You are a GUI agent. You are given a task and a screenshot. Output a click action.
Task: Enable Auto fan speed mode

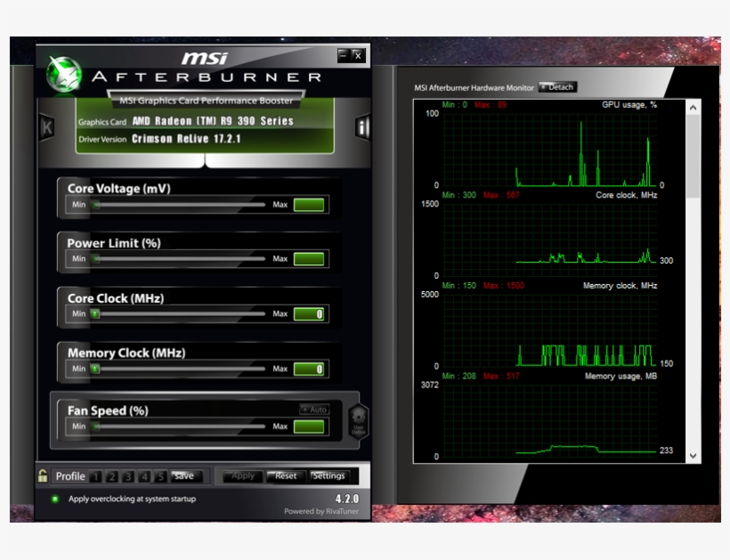pyautogui.click(x=314, y=410)
